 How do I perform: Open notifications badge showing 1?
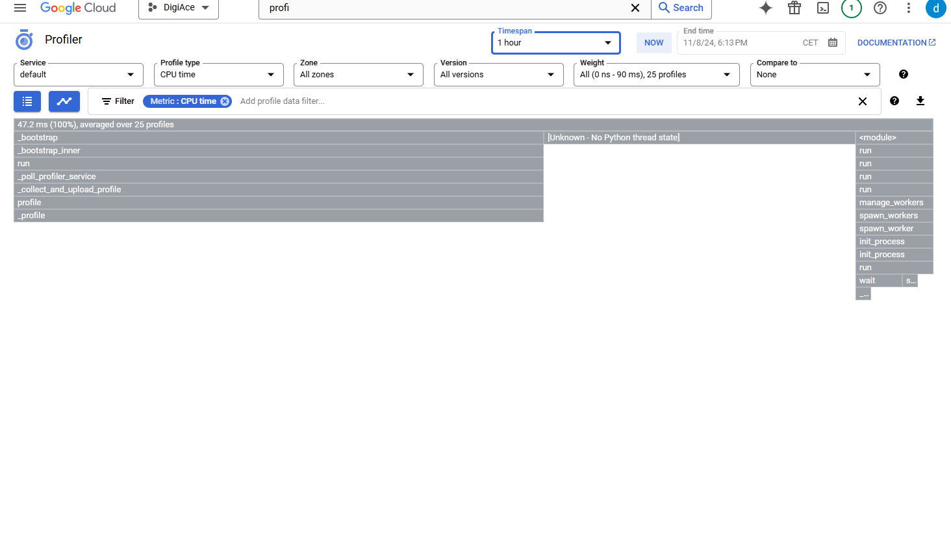852,8
